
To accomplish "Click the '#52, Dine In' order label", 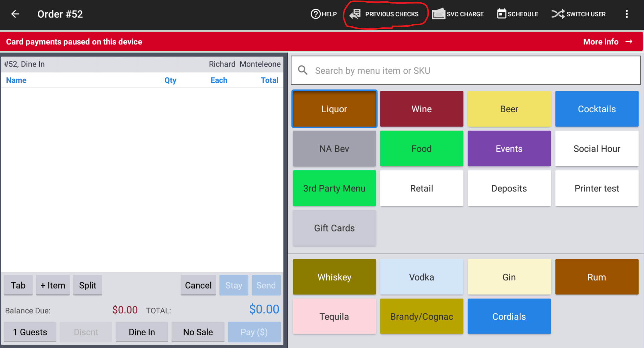I will pyautogui.click(x=24, y=64).
